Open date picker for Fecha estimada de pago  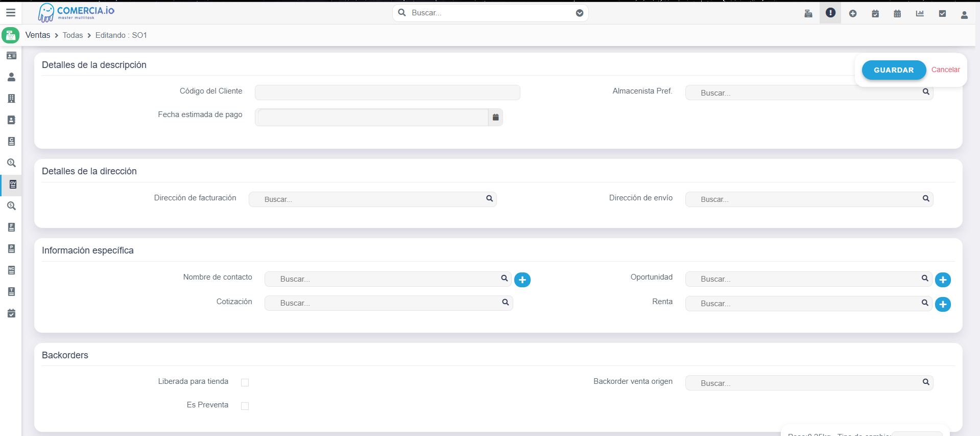pos(495,118)
